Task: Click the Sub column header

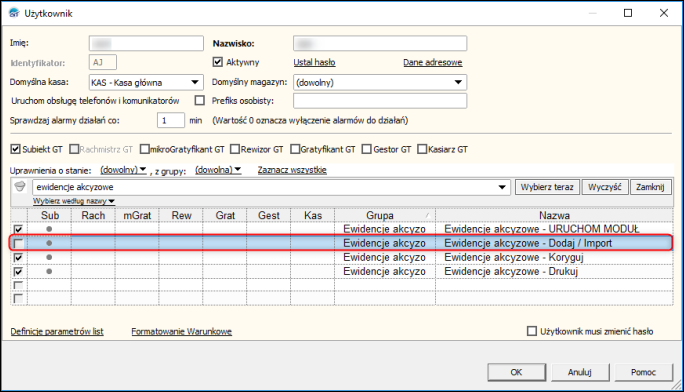Action: coord(50,215)
